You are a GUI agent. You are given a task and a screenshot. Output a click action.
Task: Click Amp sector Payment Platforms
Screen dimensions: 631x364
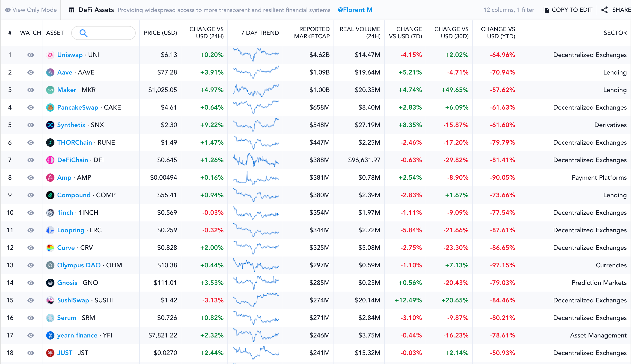click(599, 177)
